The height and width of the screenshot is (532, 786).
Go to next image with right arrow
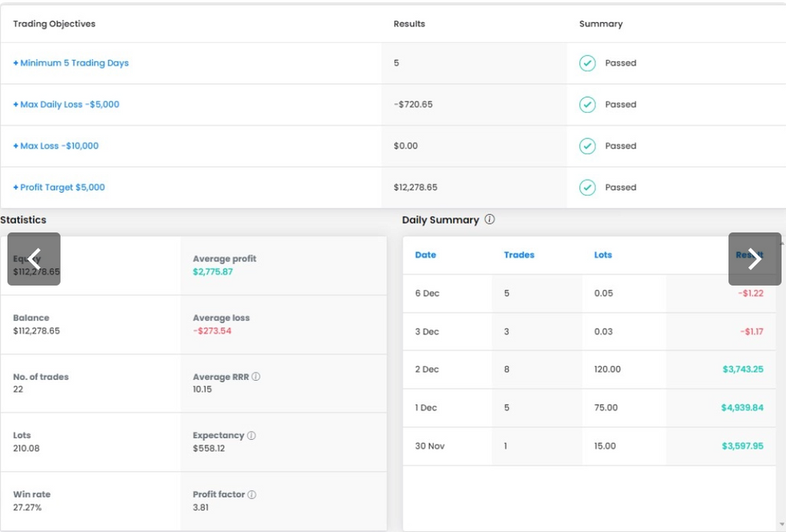(x=755, y=259)
